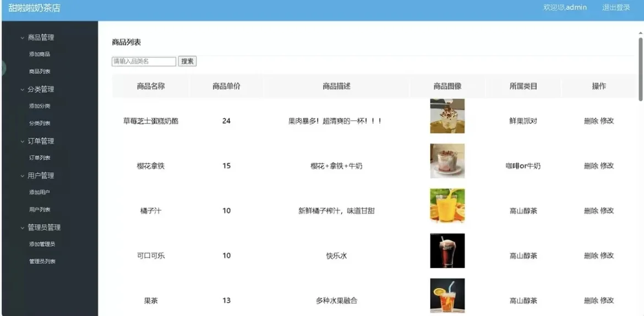
Task: Delete the 樱花拿铁 product
Action: point(591,166)
